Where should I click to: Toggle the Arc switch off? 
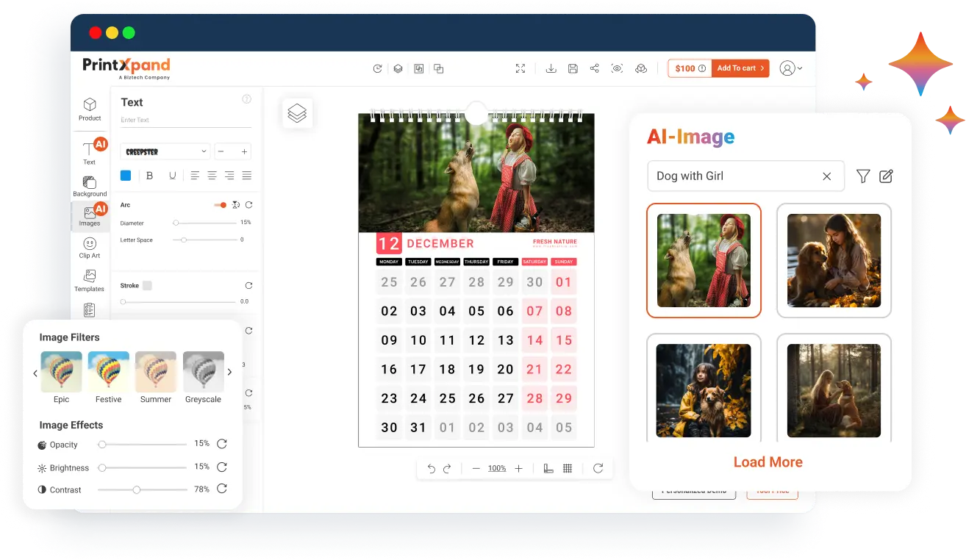220,205
